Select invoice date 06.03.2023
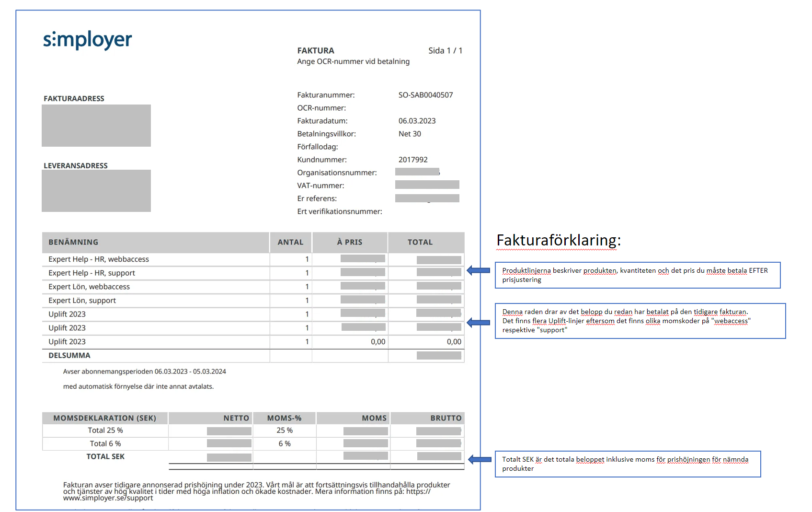 417,121
